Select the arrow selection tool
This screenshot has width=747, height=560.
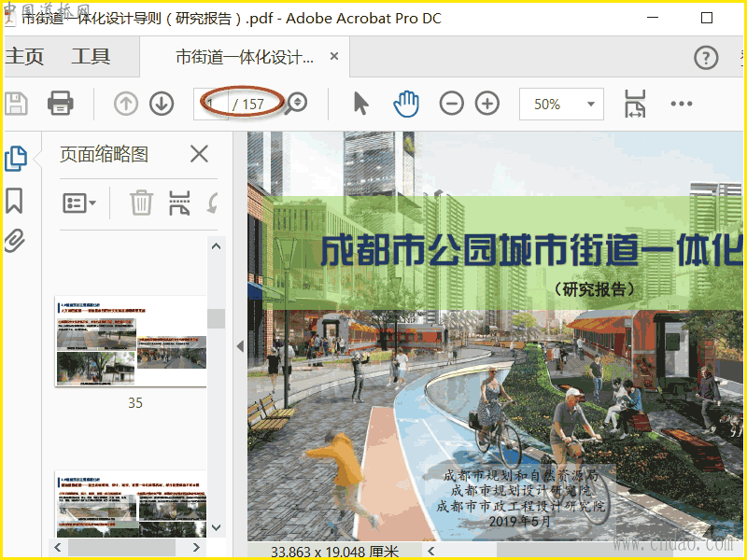(361, 104)
